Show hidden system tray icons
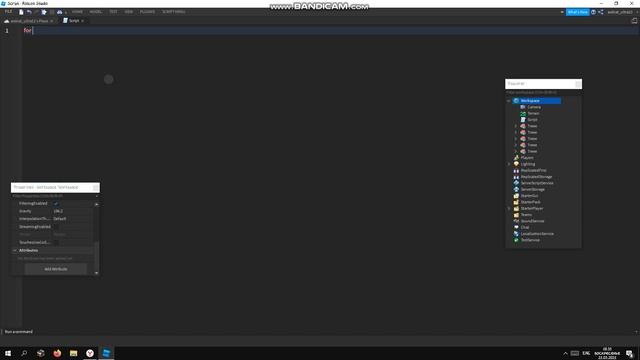Screen dimensions: 640x360 pos(565,353)
